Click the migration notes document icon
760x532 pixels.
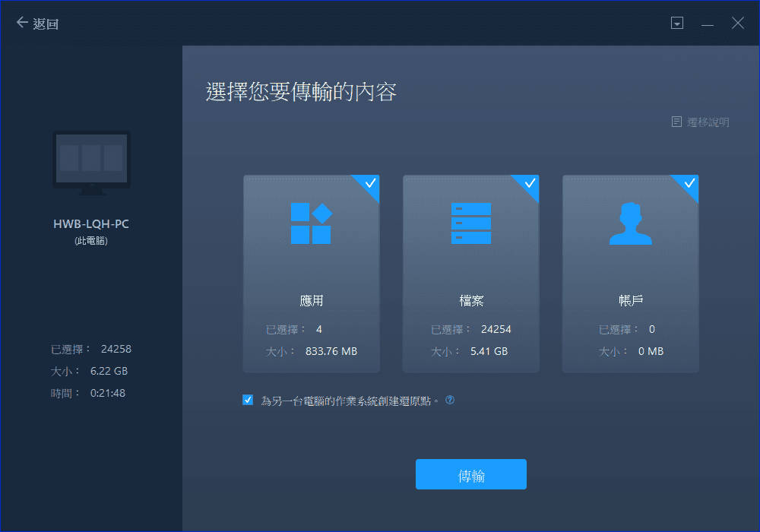(x=676, y=122)
